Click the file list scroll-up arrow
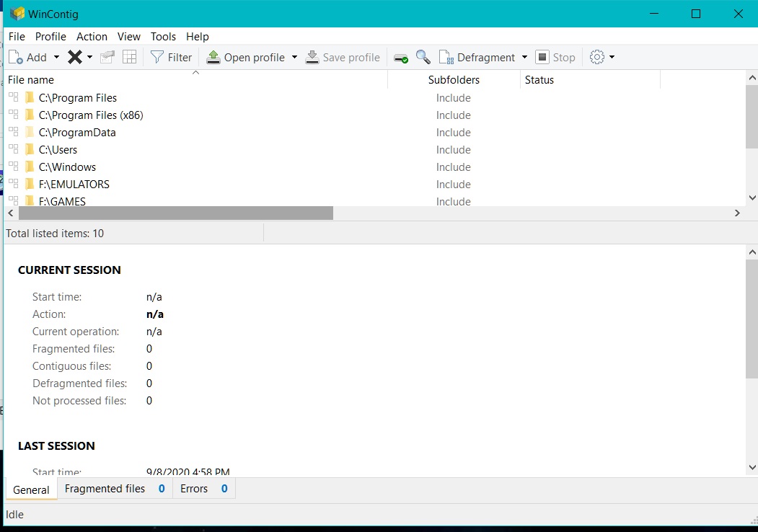 pyautogui.click(x=752, y=78)
